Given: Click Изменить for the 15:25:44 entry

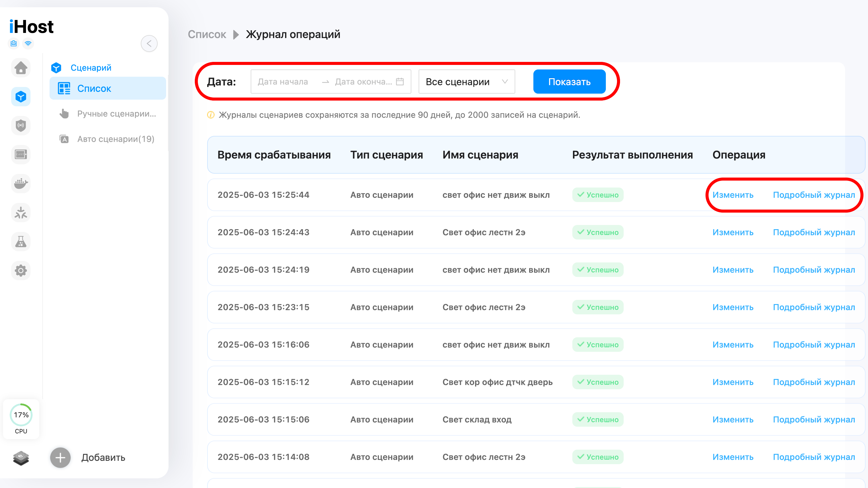Looking at the screenshot, I should (x=733, y=195).
